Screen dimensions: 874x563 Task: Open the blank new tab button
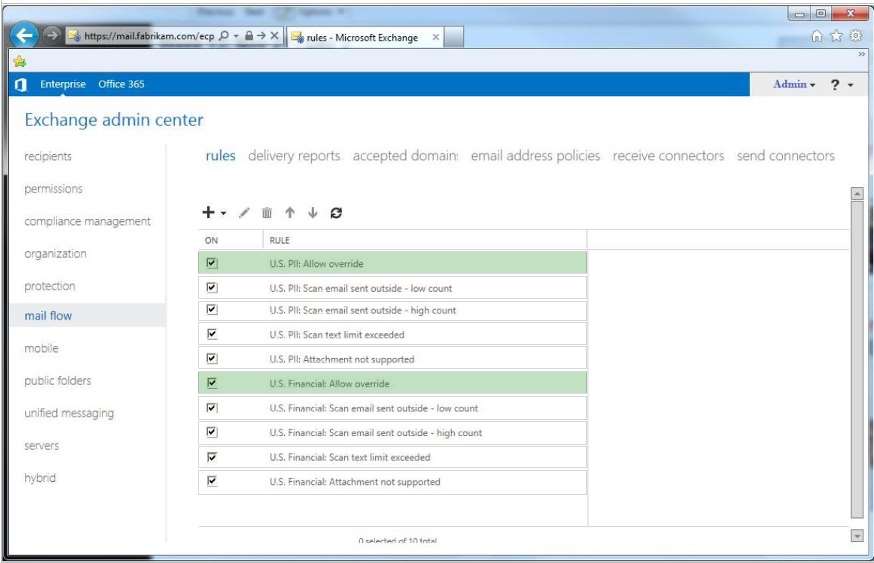tap(454, 37)
